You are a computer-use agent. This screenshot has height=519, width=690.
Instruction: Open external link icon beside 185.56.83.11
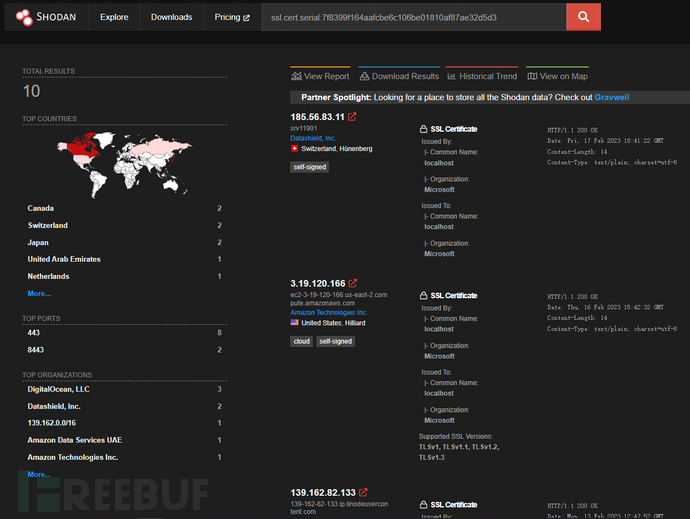[352, 117]
